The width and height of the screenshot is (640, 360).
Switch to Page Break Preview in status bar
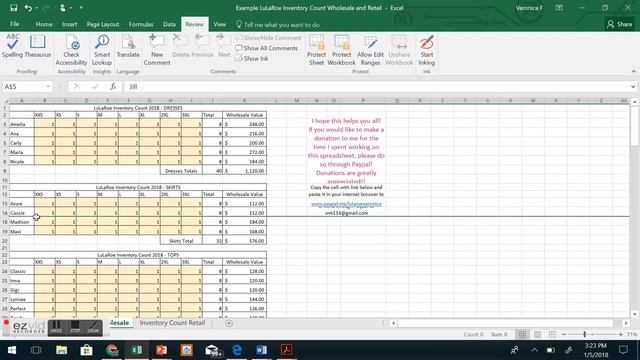tap(552, 334)
